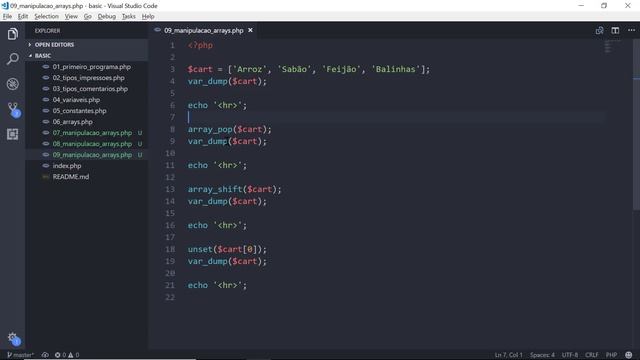Open the Manage gear icon
The height and width of the screenshot is (360, 640).
[x=13, y=338]
